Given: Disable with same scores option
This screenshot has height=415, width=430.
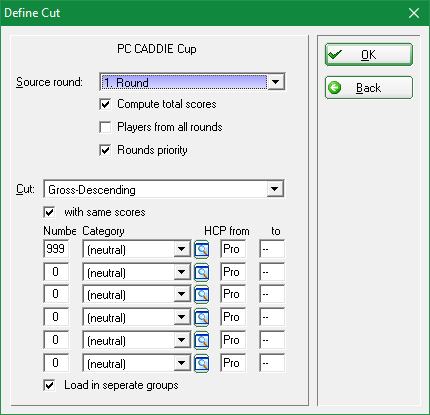Looking at the screenshot, I should pos(49,212).
